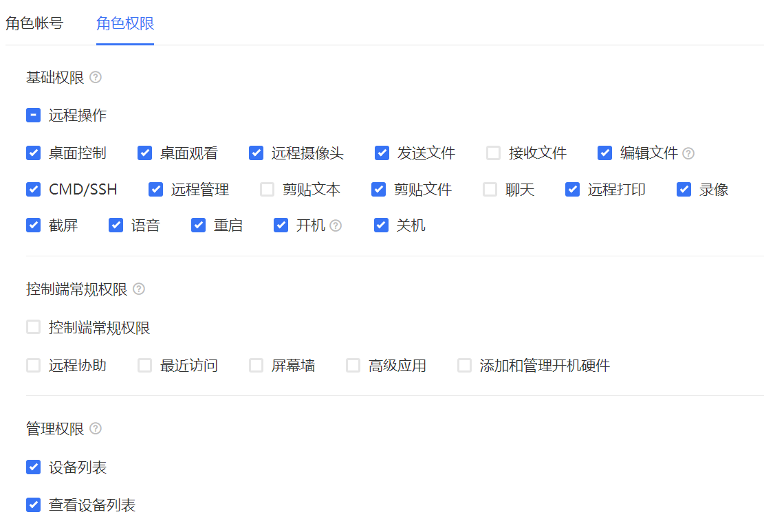Open the question mark next to 管理权限
The image size is (764, 532).
point(96,428)
